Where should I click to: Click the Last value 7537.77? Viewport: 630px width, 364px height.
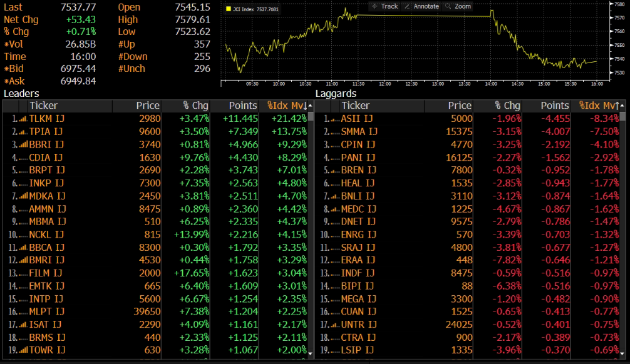pos(78,8)
